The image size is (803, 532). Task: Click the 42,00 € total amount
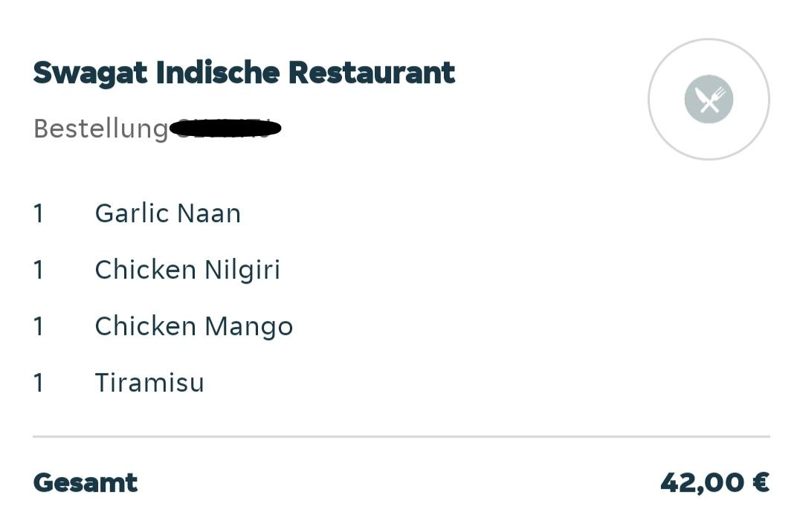[x=715, y=482]
